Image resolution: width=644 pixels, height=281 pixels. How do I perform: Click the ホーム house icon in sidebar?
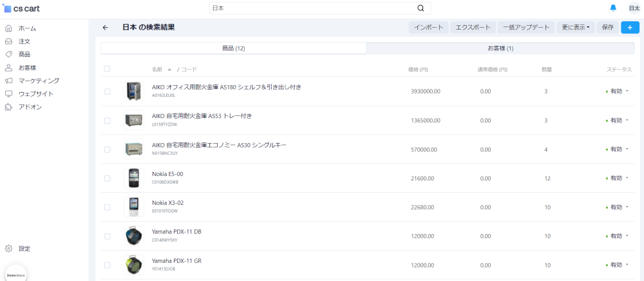tap(8, 28)
